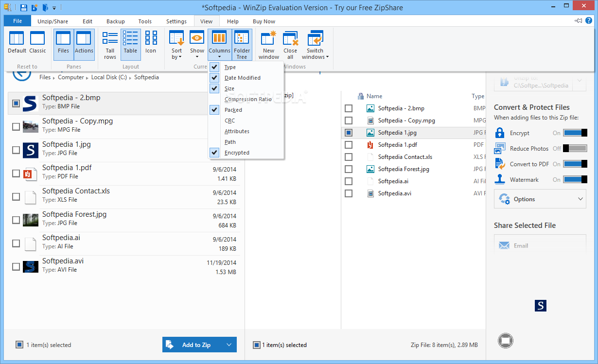Screen dimensions: 598x364
Task: Click the Close all windows icon
Action: 290,39
